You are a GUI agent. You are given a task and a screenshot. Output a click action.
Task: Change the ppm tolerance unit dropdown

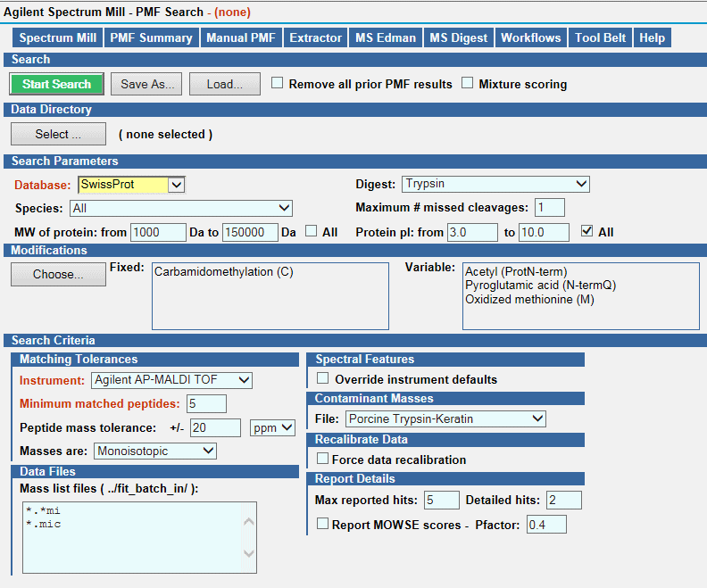[x=272, y=427]
